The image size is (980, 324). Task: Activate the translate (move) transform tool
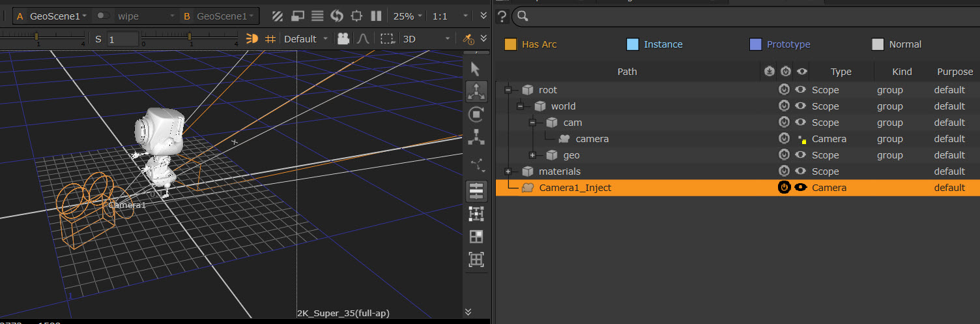476,92
